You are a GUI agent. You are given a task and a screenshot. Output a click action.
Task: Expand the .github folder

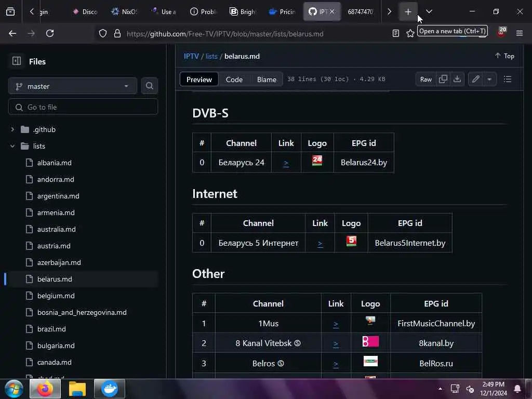click(x=12, y=129)
